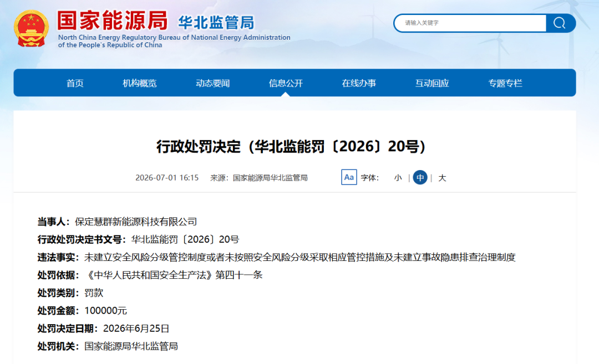Click the 行政处罚决定书文号 label
This screenshot has height=364, width=599.
click(82, 239)
